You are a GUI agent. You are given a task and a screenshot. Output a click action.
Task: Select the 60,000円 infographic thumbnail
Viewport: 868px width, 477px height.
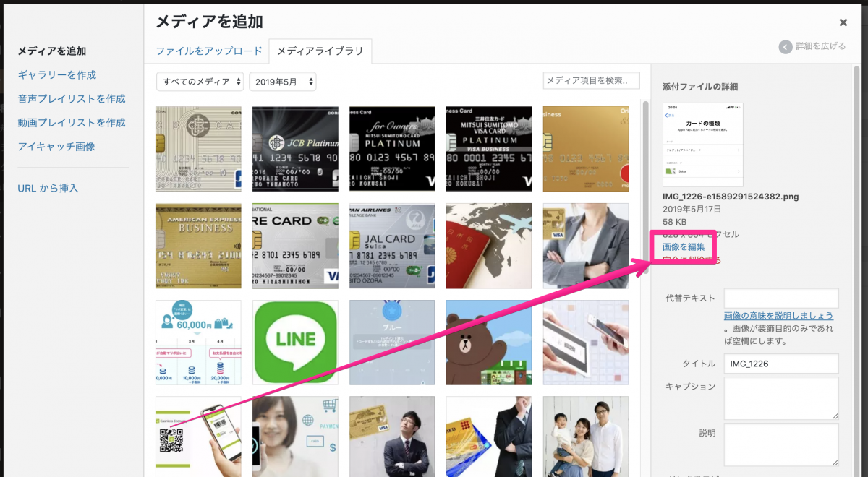[198, 343]
